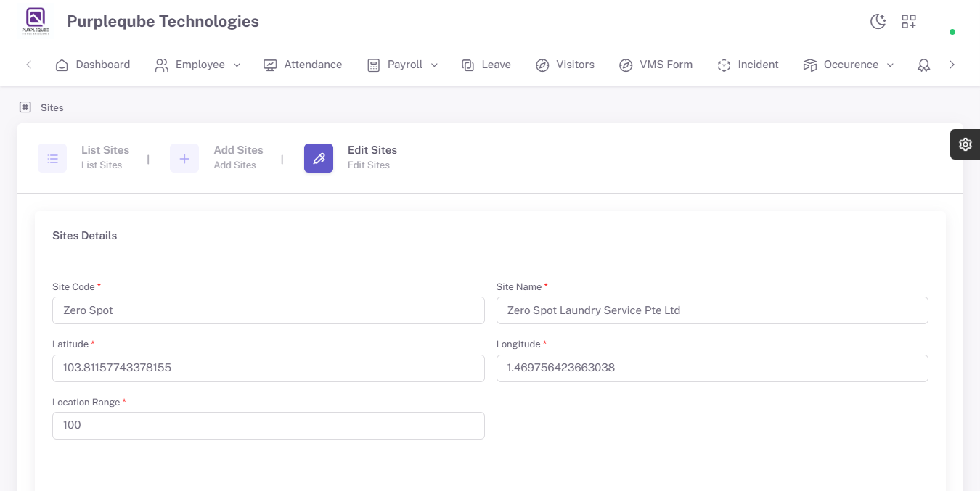Open the Attendance menu item
The image size is (980, 491).
point(303,65)
